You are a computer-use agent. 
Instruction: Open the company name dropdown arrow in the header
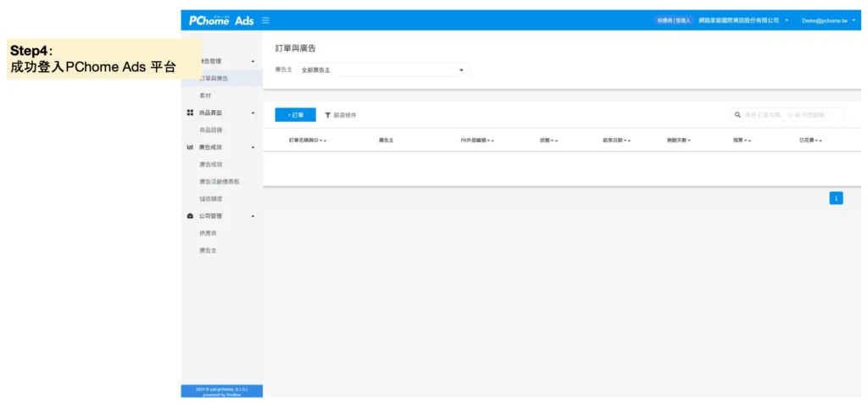787,20
